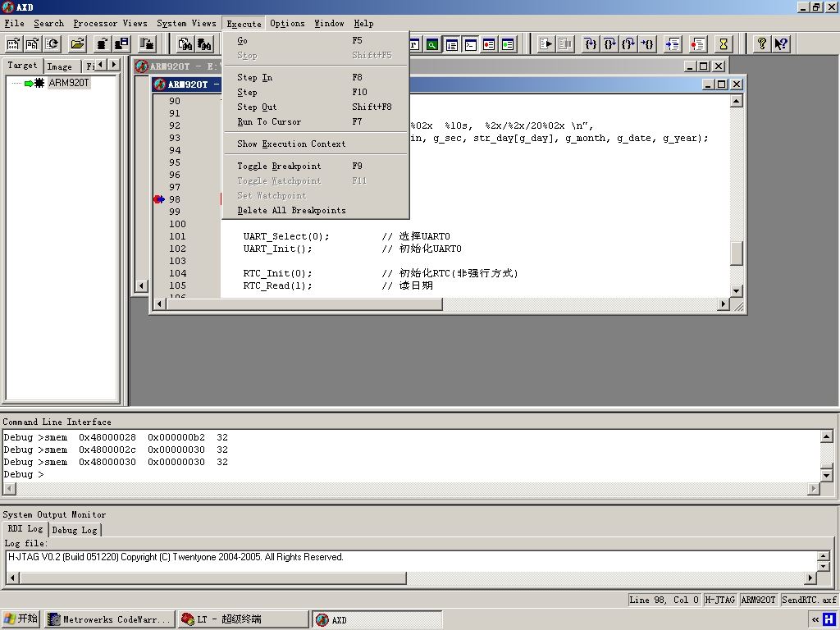Image resolution: width=840 pixels, height=630 pixels.
Task: Open the Watchpoints view green-dot icon
Action: coord(508,44)
